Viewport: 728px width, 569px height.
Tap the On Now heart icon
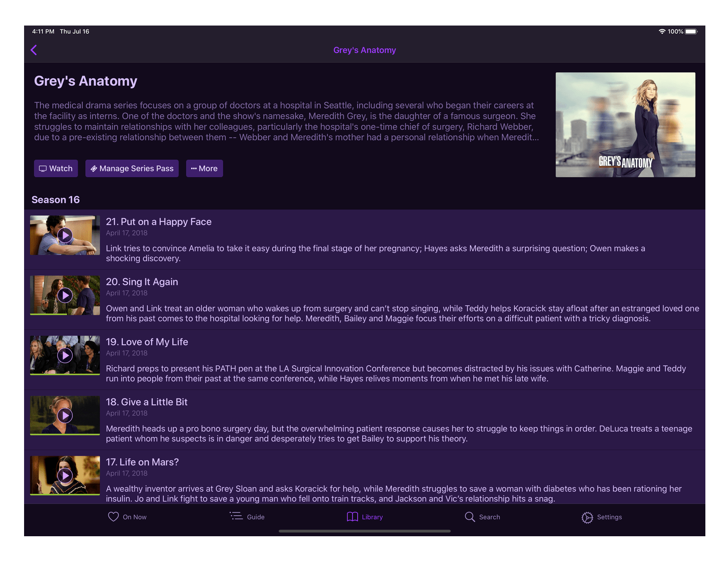pyautogui.click(x=113, y=516)
